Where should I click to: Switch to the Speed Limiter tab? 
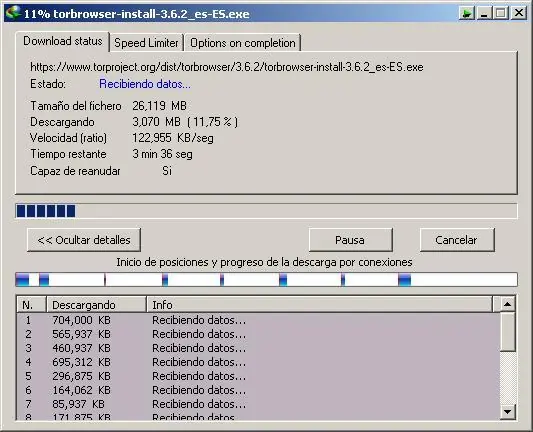(x=146, y=43)
